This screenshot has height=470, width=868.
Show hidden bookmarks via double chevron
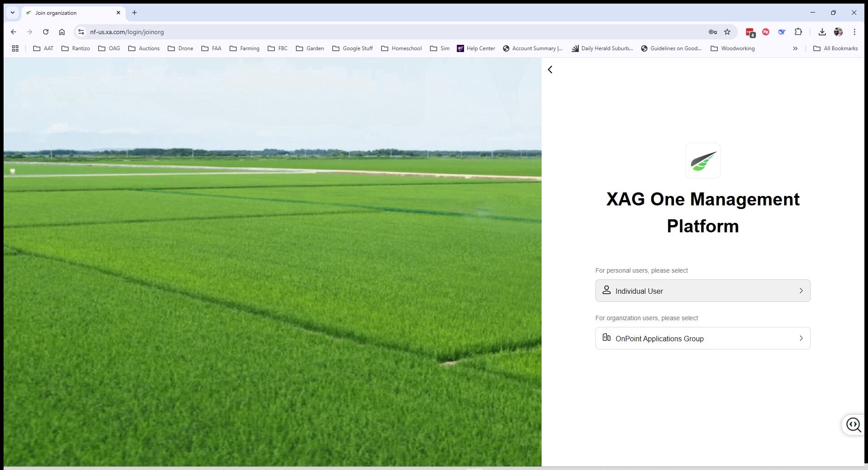tap(795, 48)
